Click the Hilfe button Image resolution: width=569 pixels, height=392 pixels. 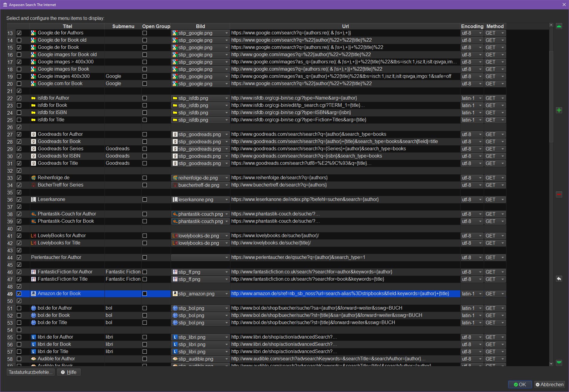pyautogui.click(x=69, y=372)
